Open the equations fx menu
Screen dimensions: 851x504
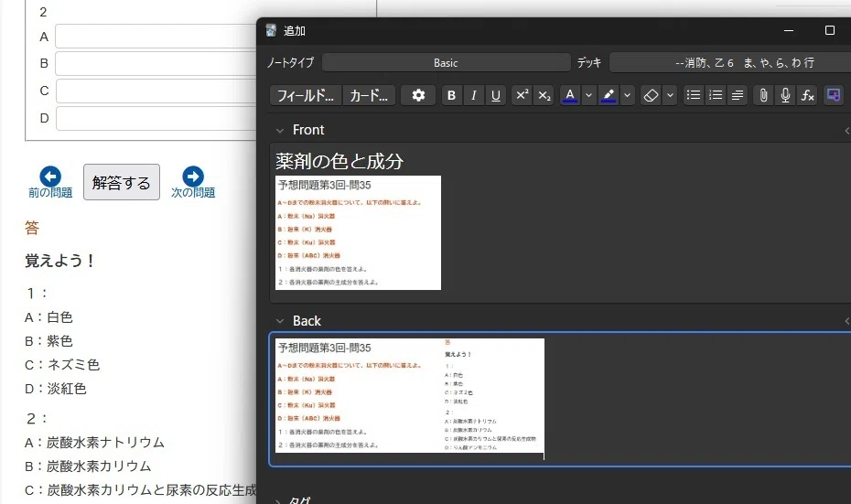[x=808, y=95]
